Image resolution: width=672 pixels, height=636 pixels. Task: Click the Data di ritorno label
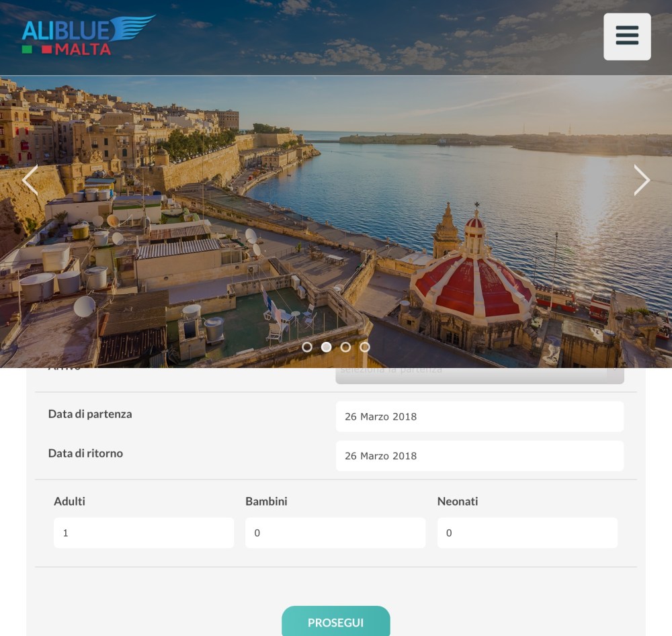click(85, 453)
